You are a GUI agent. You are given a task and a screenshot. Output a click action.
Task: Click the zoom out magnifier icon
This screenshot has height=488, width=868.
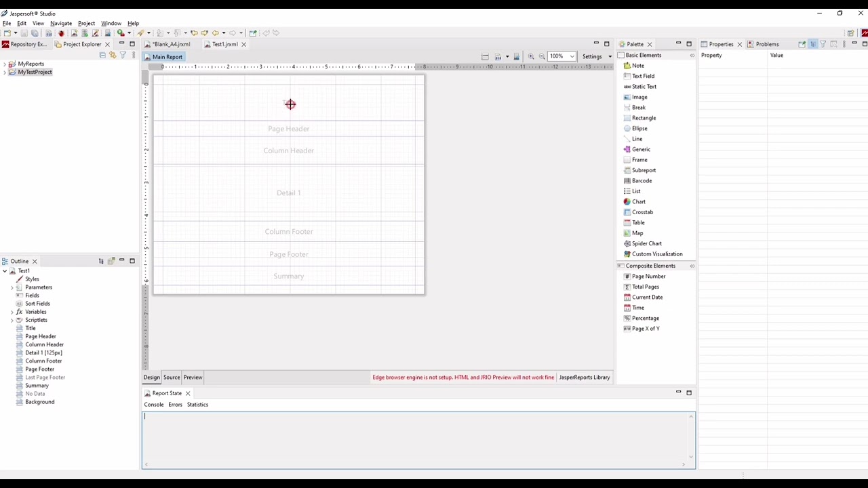click(x=542, y=56)
